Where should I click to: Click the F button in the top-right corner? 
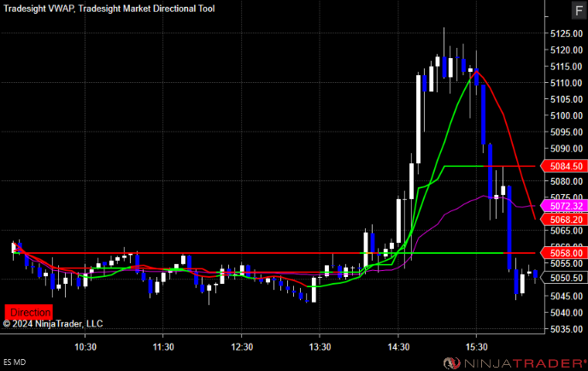[579, 10]
